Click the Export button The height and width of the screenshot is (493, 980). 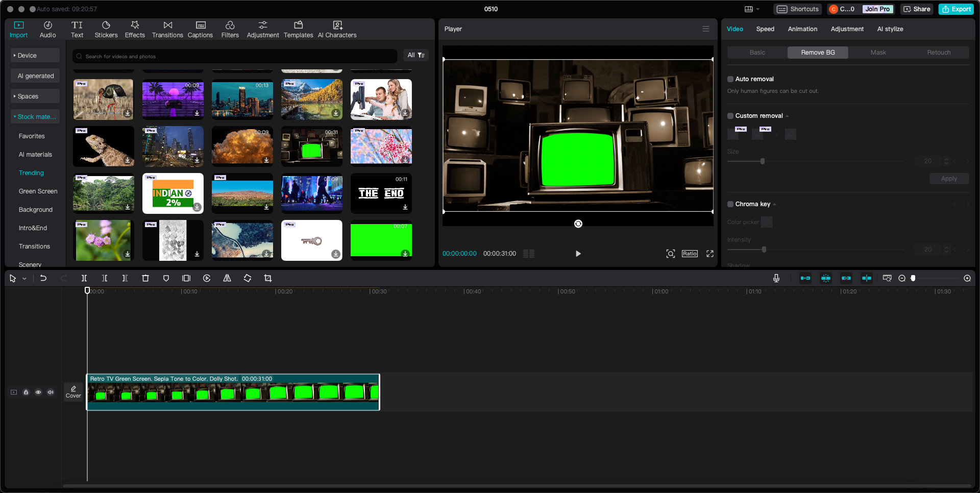click(955, 9)
